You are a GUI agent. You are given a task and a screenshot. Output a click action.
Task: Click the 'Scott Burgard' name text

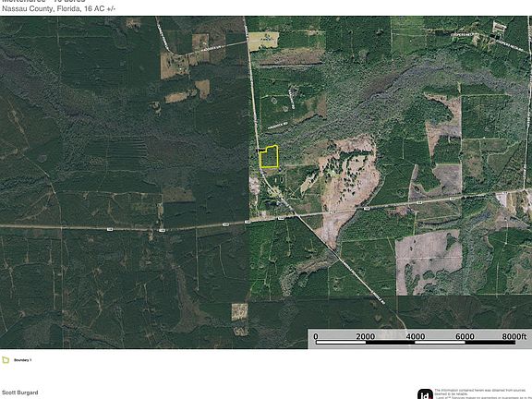click(x=20, y=393)
